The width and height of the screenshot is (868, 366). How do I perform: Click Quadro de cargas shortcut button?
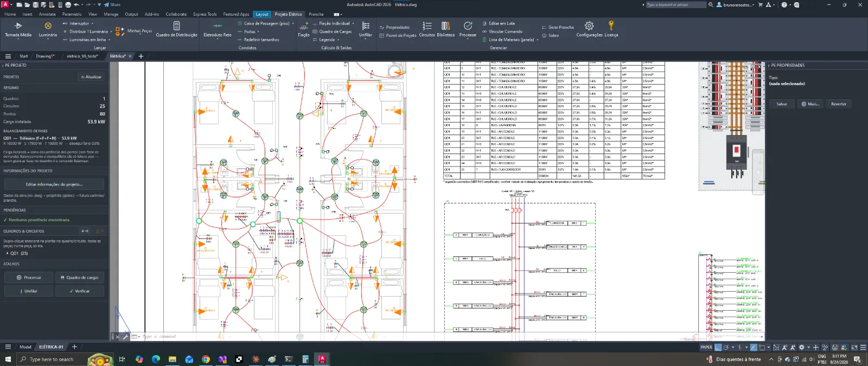tap(80, 277)
